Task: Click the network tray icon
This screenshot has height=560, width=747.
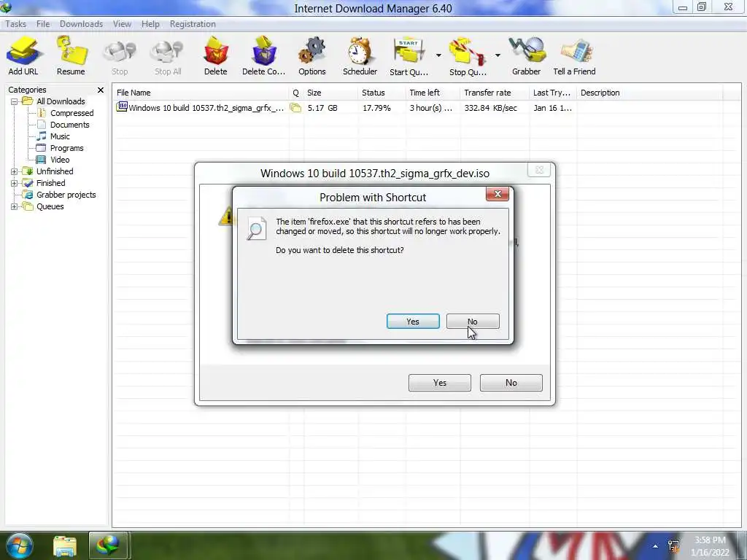Action: (673, 545)
